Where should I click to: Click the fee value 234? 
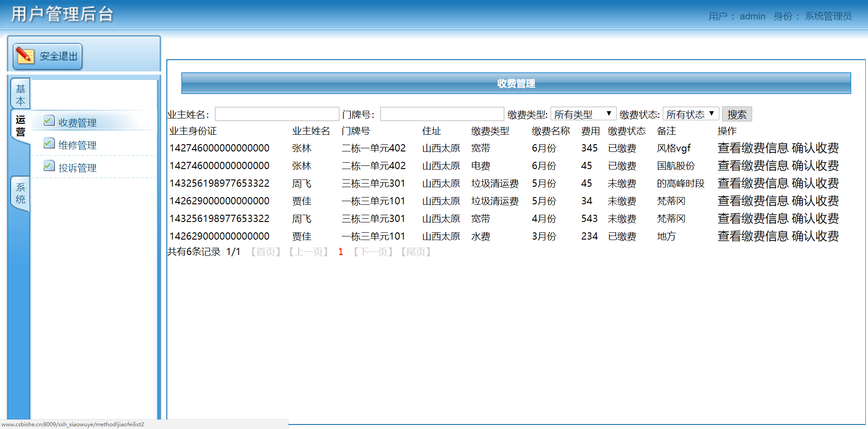click(590, 236)
